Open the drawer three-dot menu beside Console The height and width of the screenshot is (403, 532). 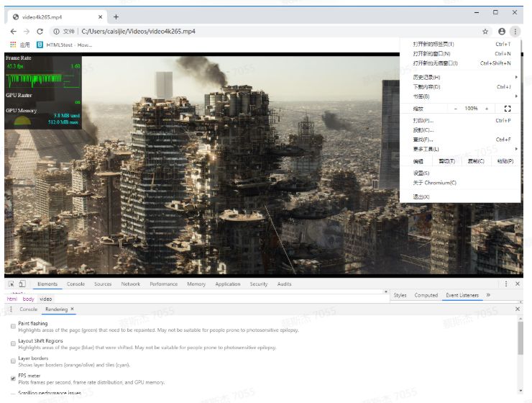point(11,309)
